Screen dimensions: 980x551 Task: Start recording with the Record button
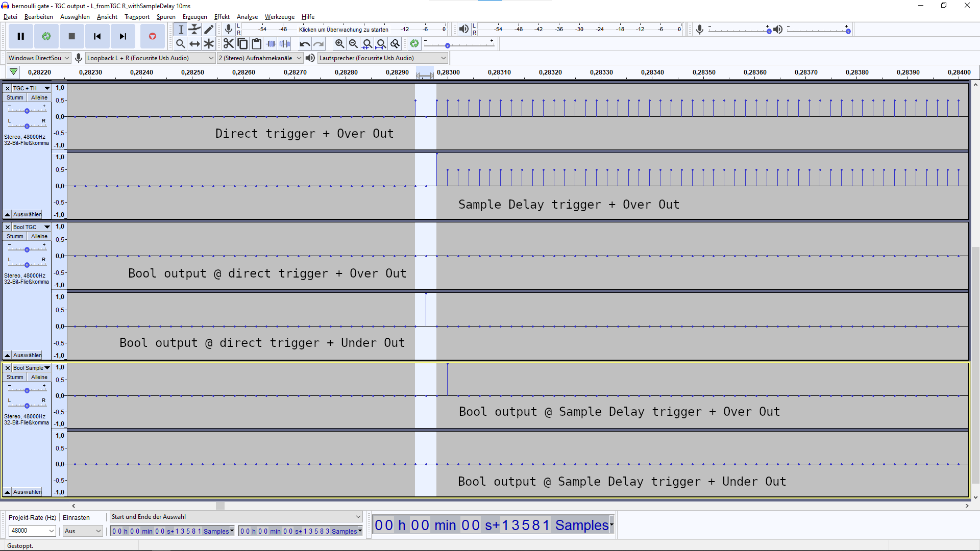click(152, 36)
